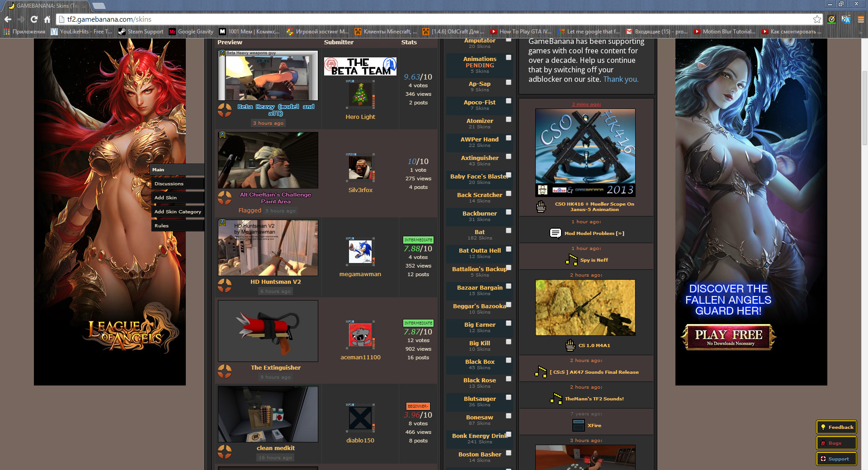Open megamawman's Sonic avatar
This screenshot has height=470, width=868.
click(360, 252)
